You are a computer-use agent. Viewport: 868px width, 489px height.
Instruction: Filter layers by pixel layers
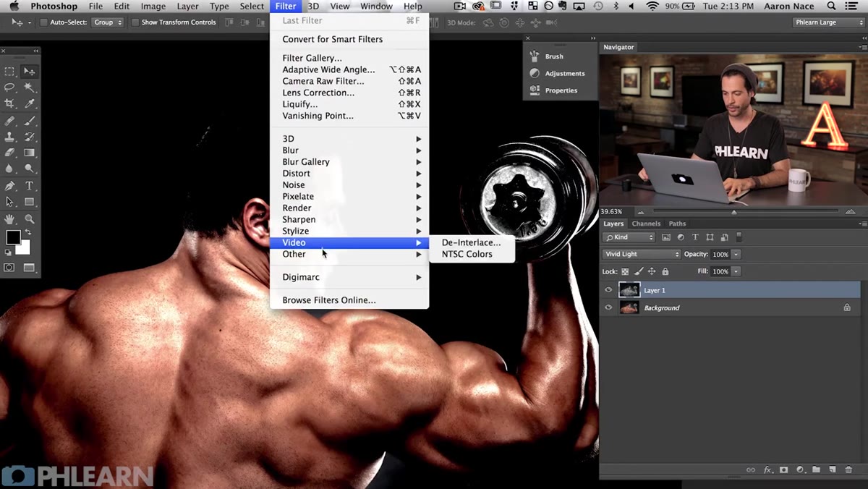[666, 237]
